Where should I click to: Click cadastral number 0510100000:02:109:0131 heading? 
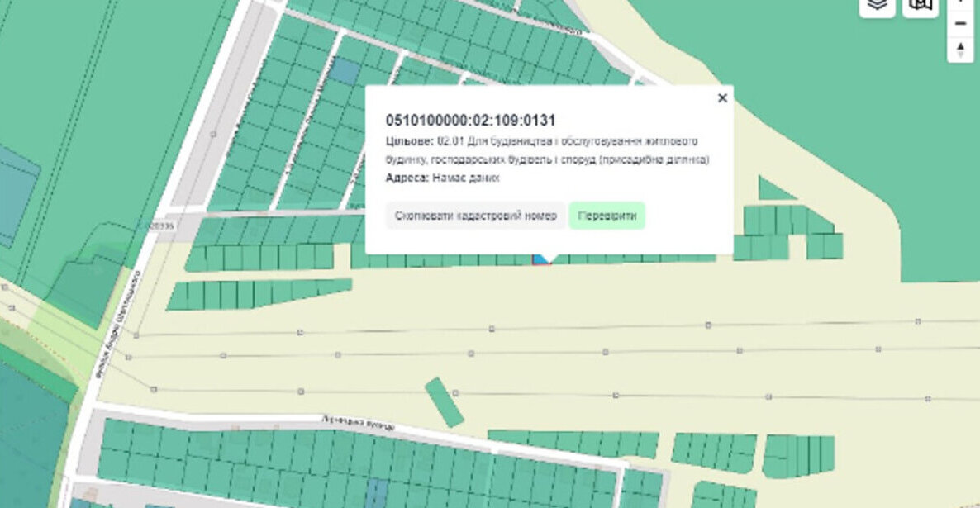tap(470, 121)
